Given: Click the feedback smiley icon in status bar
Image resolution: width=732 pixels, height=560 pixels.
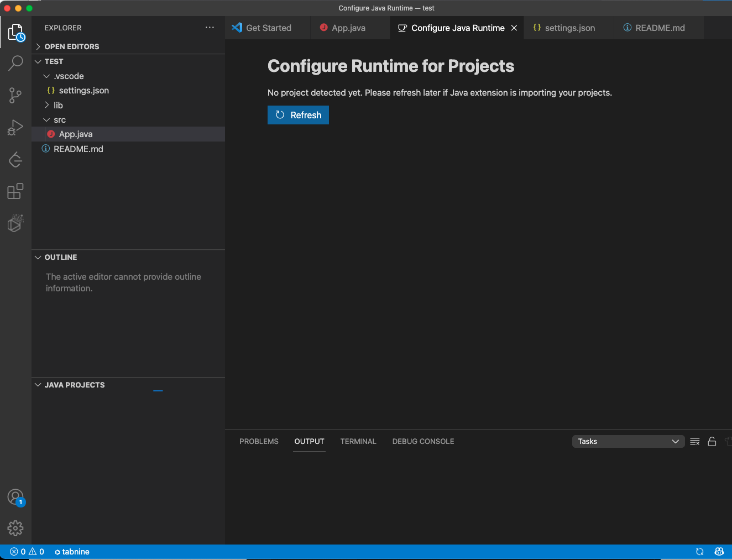Looking at the screenshot, I should 719,552.
